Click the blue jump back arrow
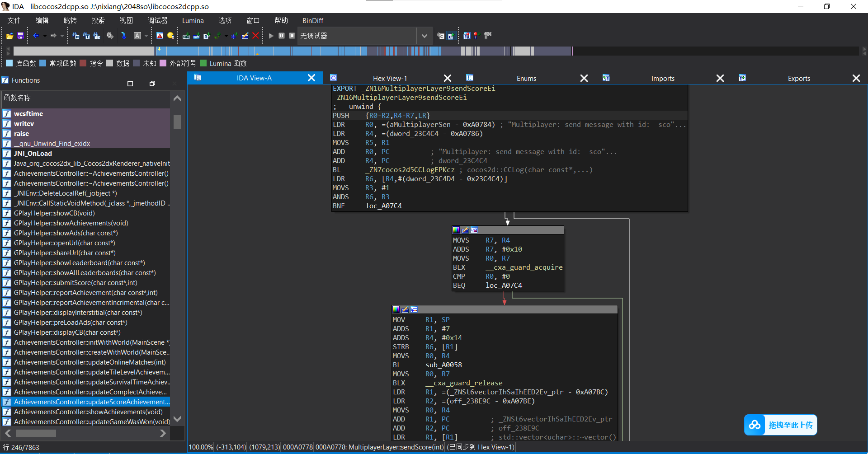 [36, 36]
